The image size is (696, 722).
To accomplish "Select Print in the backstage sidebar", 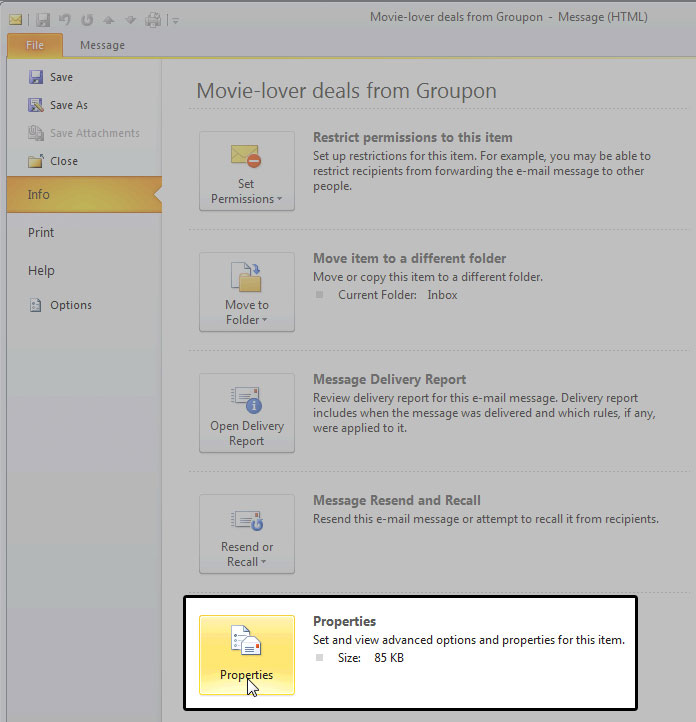I will pyautogui.click(x=41, y=233).
